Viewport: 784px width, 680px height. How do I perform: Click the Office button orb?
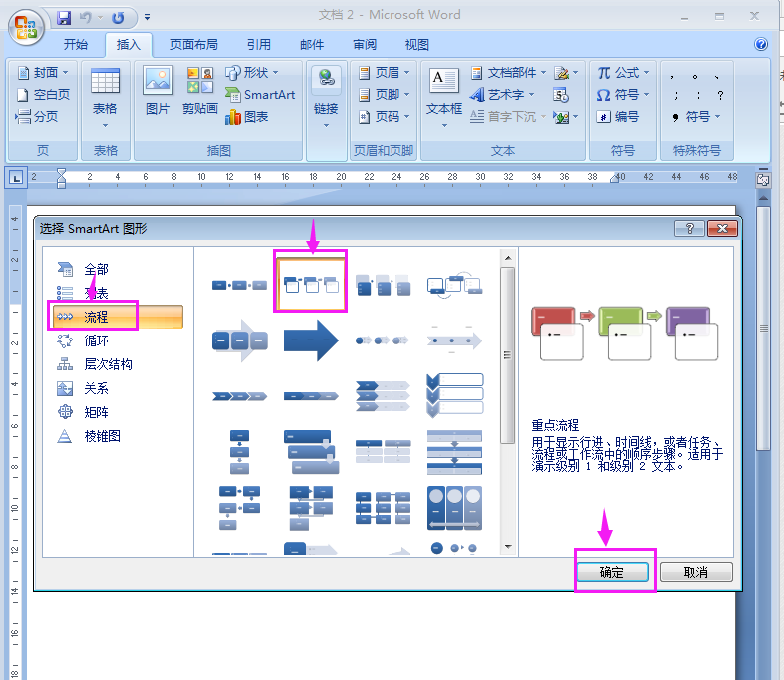[26, 27]
